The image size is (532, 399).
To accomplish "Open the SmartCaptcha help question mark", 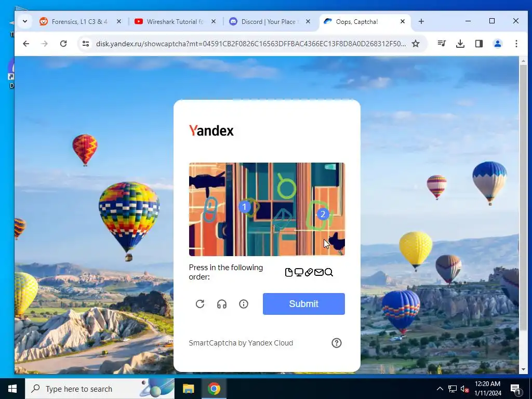I will tap(336, 343).
